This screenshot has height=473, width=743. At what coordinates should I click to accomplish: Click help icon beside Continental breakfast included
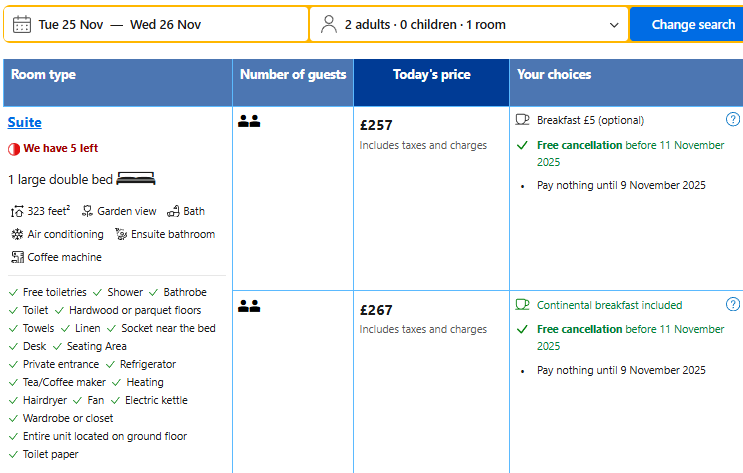click(x=732, y=305)
